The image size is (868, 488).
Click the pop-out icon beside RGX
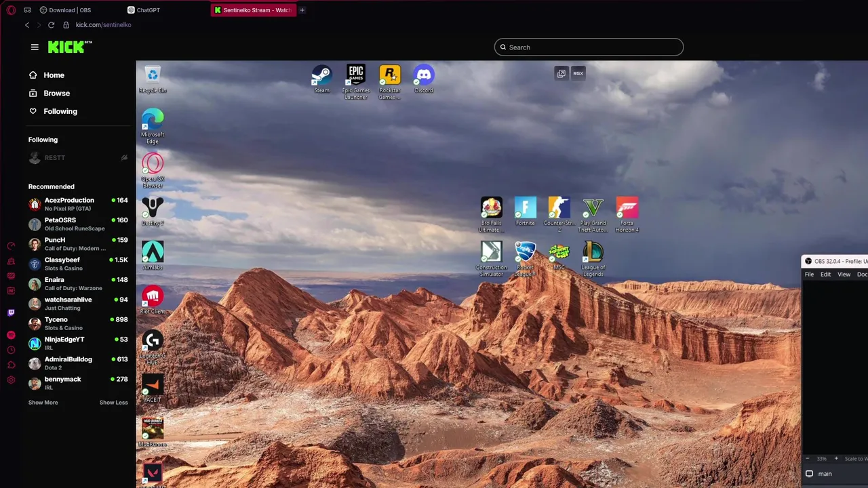coord(561,73)
